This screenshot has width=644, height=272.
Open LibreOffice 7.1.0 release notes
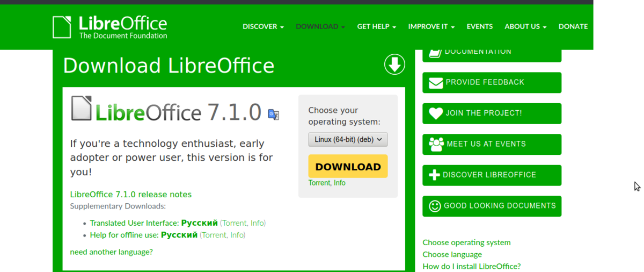click(131, 195)
